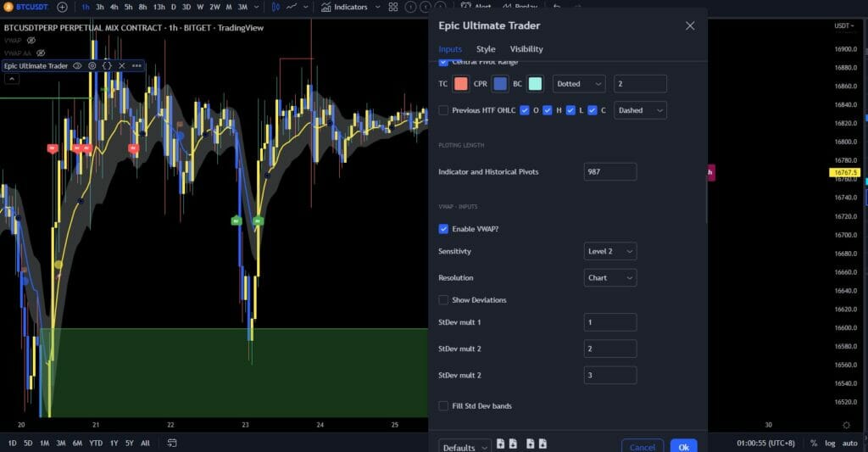Click the line chart style icon
This screenshot has height=452, width=868.
292,7
